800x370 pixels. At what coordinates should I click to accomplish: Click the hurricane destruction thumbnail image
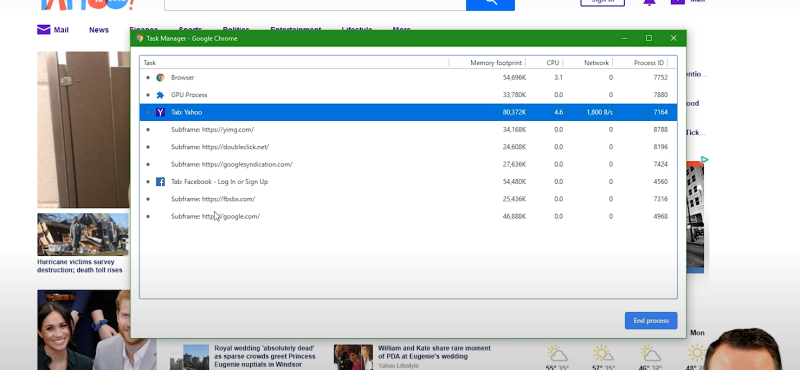[83, 234]
